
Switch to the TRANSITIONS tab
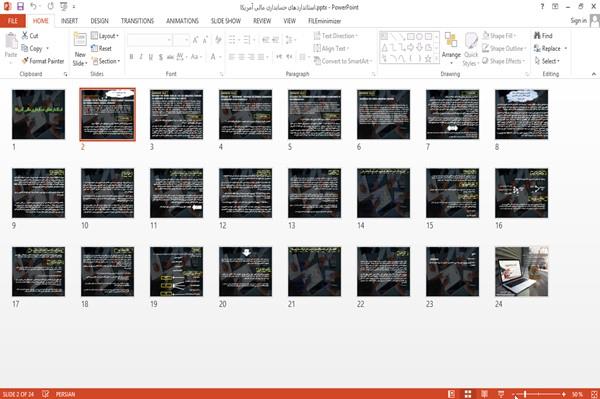(x=137, y=21)
